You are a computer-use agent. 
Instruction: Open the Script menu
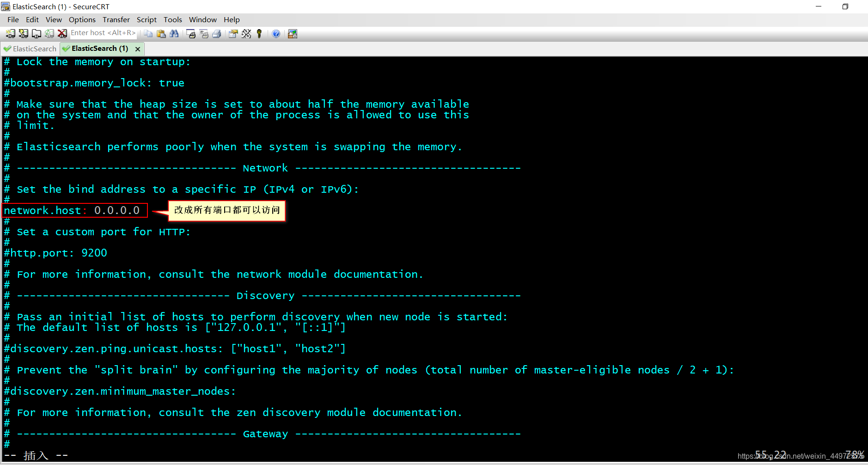147,19
